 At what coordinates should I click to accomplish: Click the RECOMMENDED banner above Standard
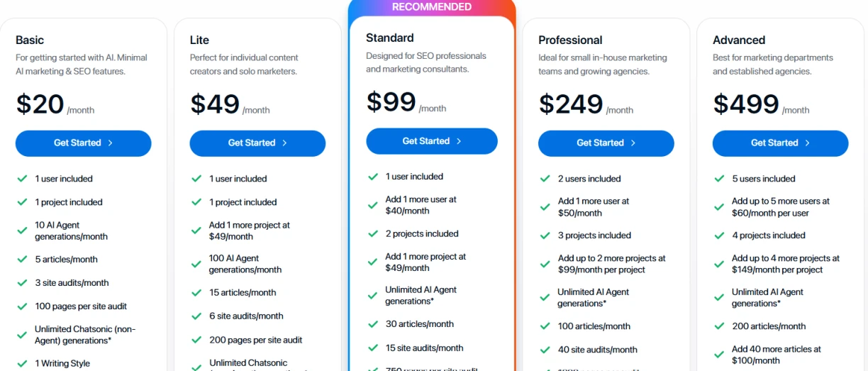431,7
